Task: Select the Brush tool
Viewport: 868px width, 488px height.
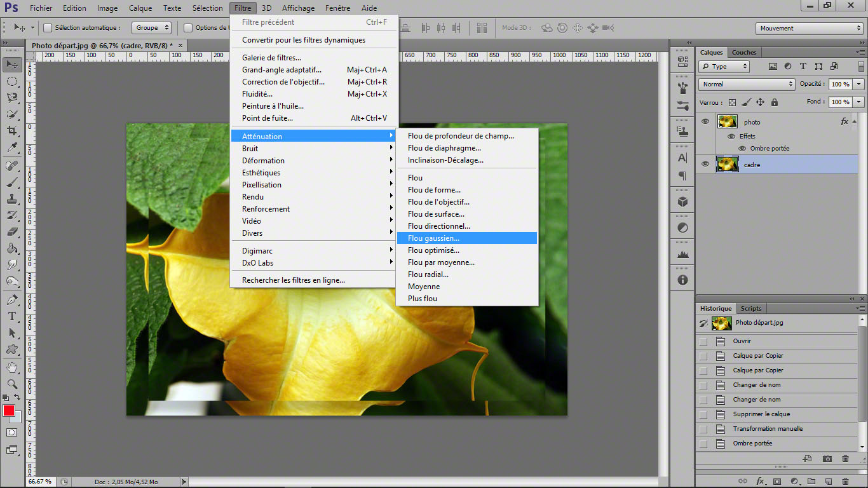Action: coord(12,182)
